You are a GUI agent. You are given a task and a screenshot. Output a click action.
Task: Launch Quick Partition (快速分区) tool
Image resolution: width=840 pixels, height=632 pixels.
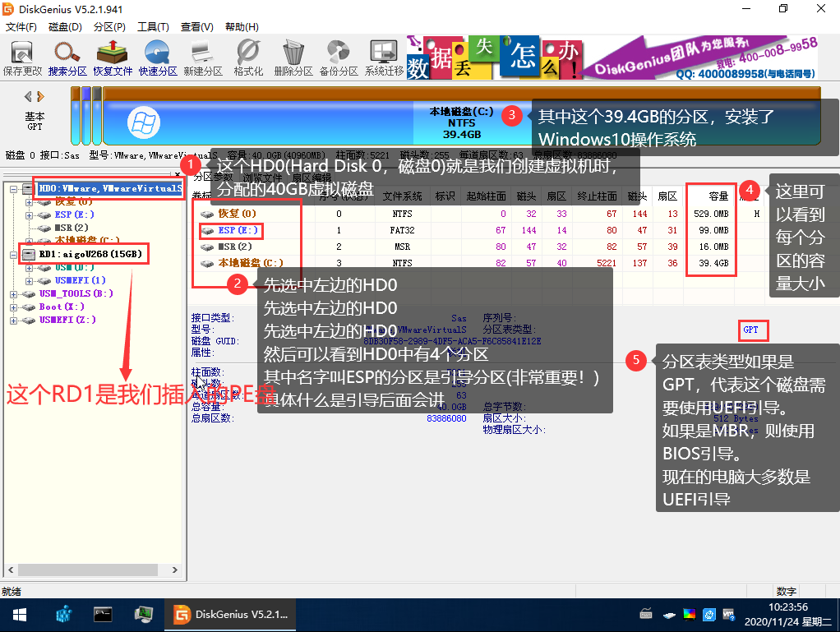[158, 58]
